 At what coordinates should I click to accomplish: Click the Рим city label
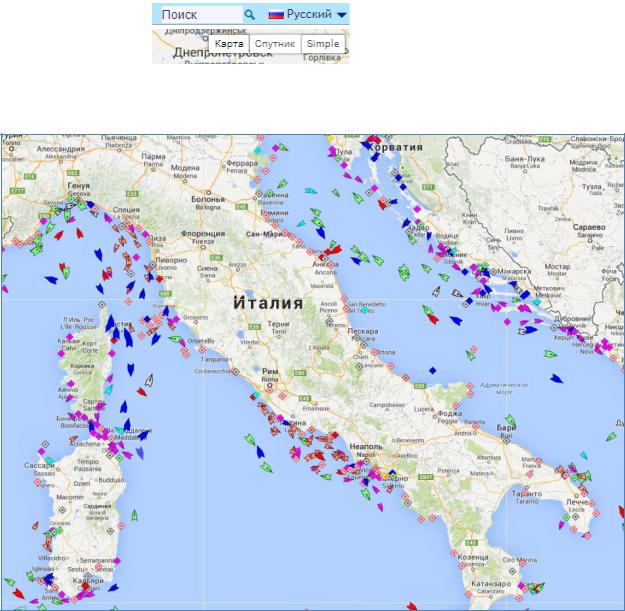click(270, 371)
